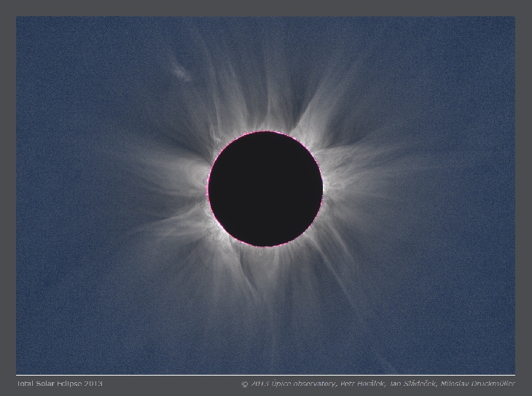Click the pink rim at the moon's bottom edge
The width and height of the screenshot is (532, 396).
click(265, 246)
